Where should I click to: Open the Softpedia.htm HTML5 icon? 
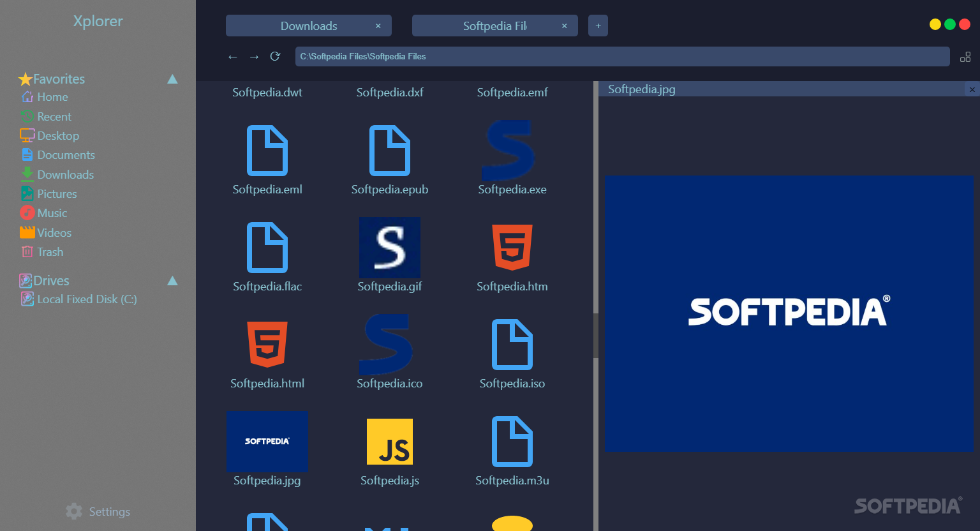click(512, 248)
